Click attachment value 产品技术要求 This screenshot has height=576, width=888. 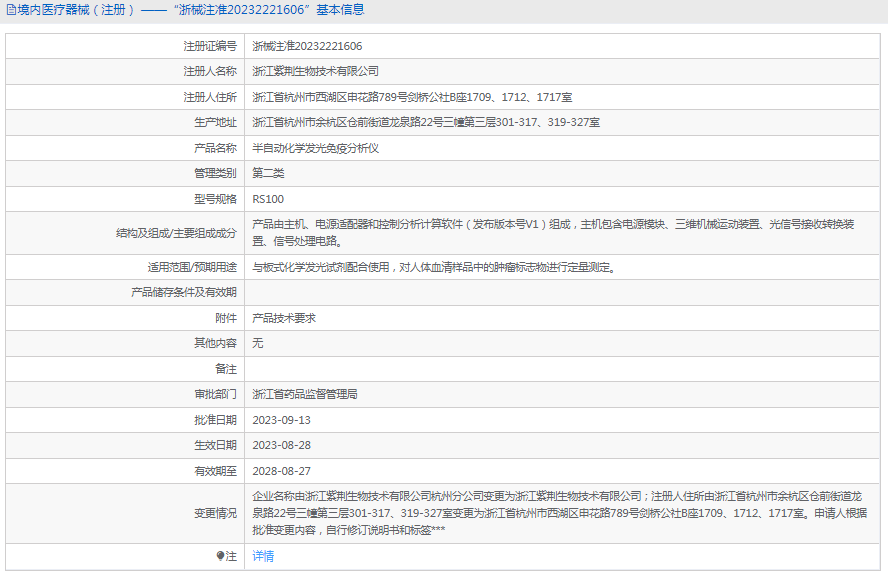pos(284,318)
